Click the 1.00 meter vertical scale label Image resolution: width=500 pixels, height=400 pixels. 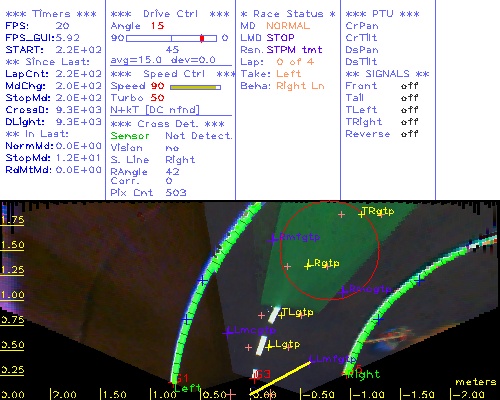(x=12, y=295)
